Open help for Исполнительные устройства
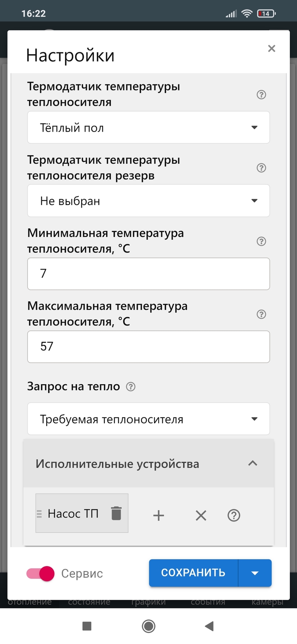 pyautogui.click(x=234, y=515)
